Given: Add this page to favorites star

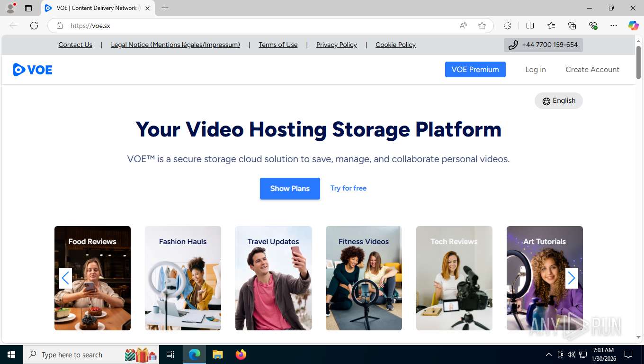Looking at the screenshot, I should [482, 26].
